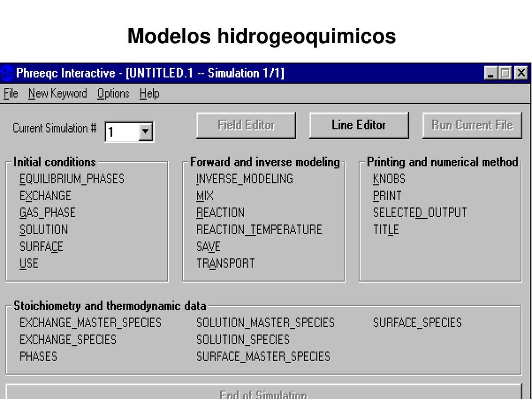Viewport: 532px width, 399px height.
Task: Open the Help menu
Action: point(149,94)
